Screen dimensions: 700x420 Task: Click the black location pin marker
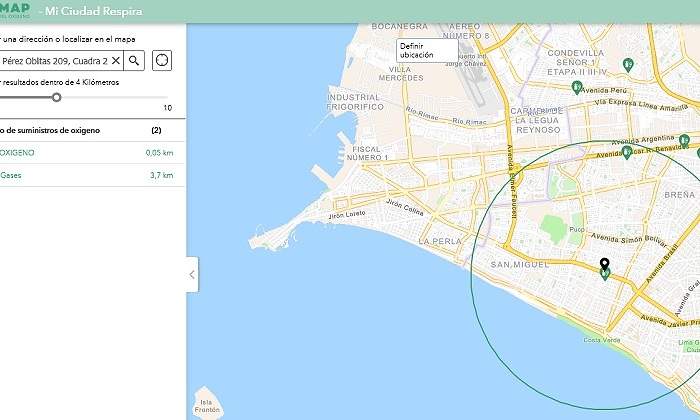[x=604, y=264]
